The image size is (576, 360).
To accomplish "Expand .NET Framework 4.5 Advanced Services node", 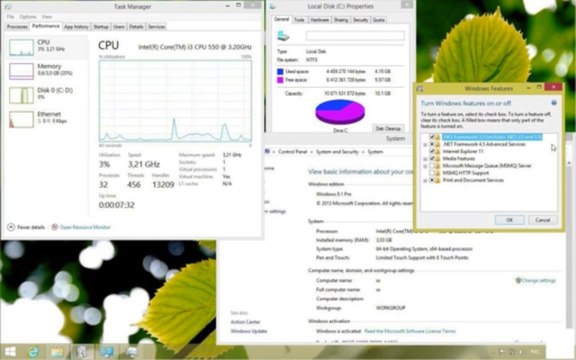I will coord(425,144).
